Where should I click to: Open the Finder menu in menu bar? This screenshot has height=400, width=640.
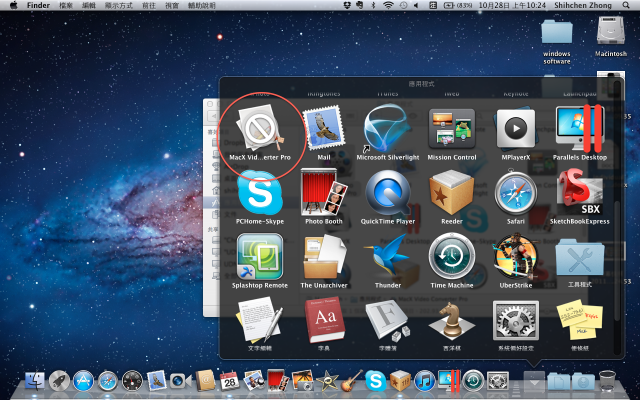point(38,5)
